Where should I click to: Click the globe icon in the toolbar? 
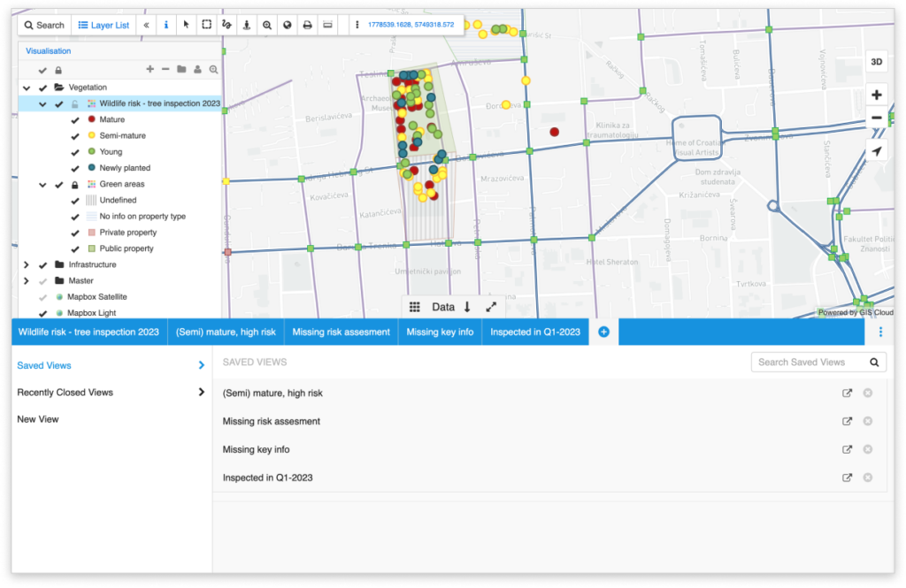click(x=287, y=25)
